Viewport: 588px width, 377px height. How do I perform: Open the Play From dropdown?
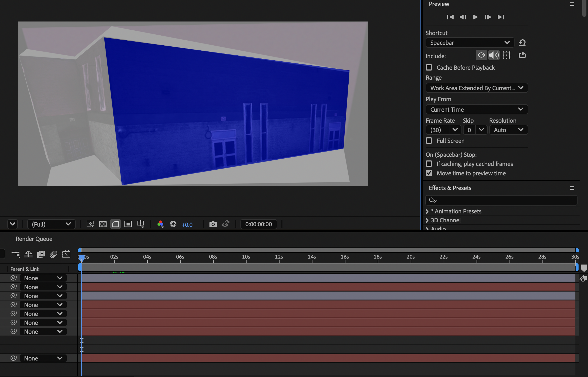477,109
